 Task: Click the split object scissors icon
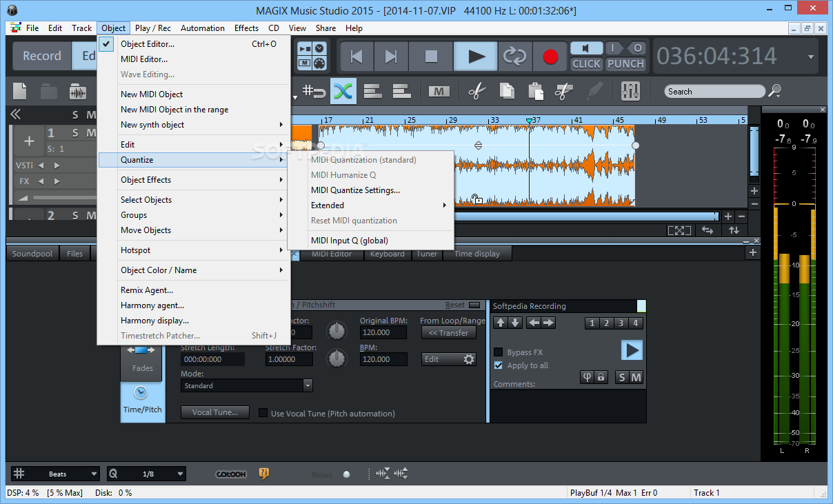564,91
